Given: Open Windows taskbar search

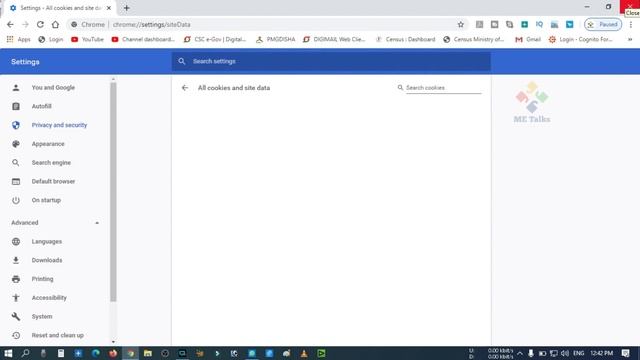Looking at the screenshot, I should coord(25,353).
